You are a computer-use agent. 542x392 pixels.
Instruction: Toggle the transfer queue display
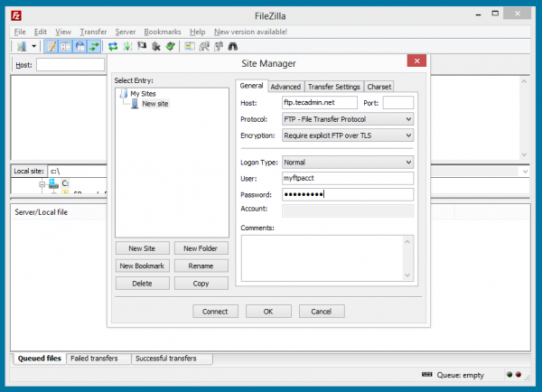click(x=94, y=45)
